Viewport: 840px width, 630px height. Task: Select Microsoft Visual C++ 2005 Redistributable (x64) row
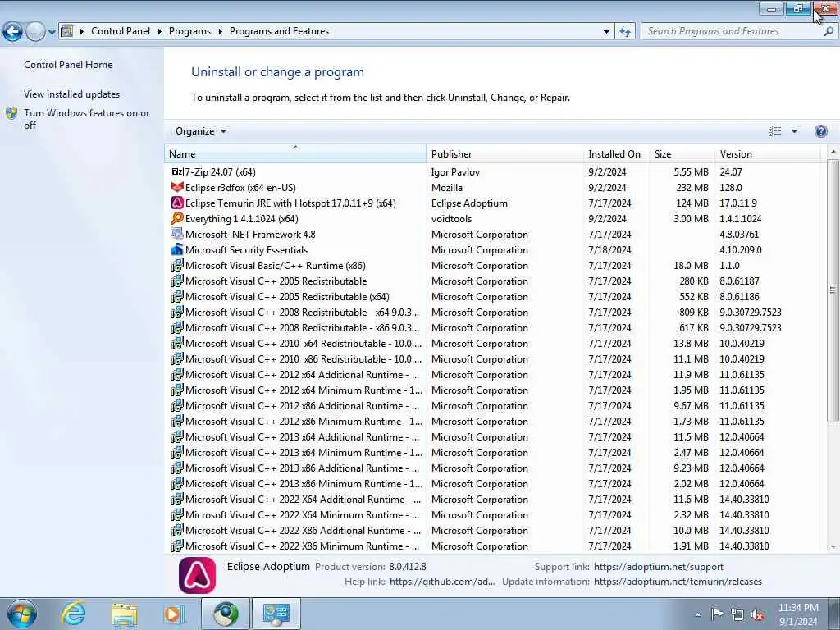tap(492, 297)
